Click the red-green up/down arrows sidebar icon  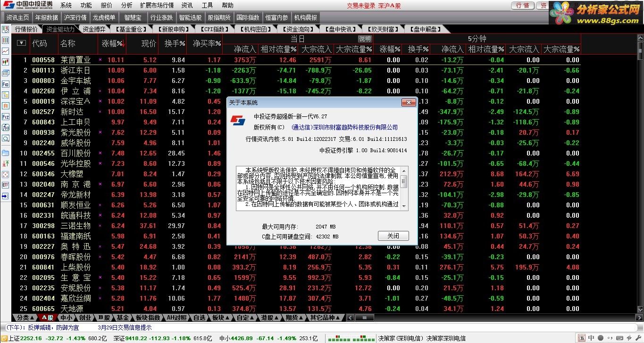tap(6, 163)
